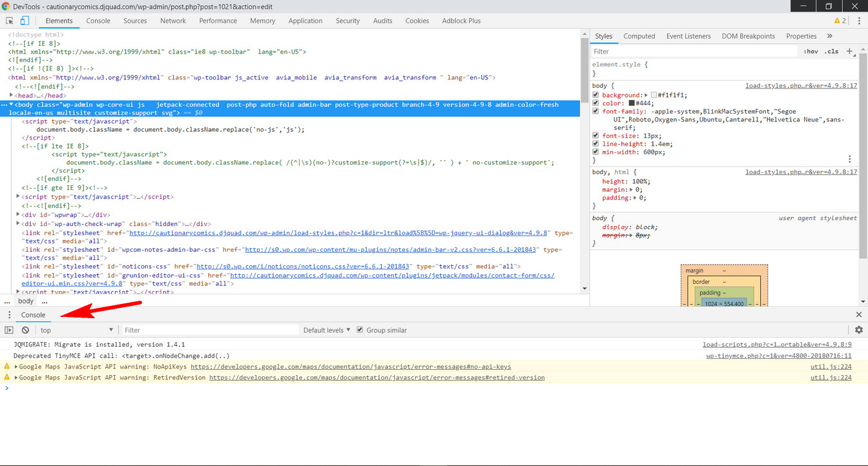Image resolution: width=868 pixels, height=466 pixels.
Task: Toggle the :hov element state button
Action: point(811,51)
